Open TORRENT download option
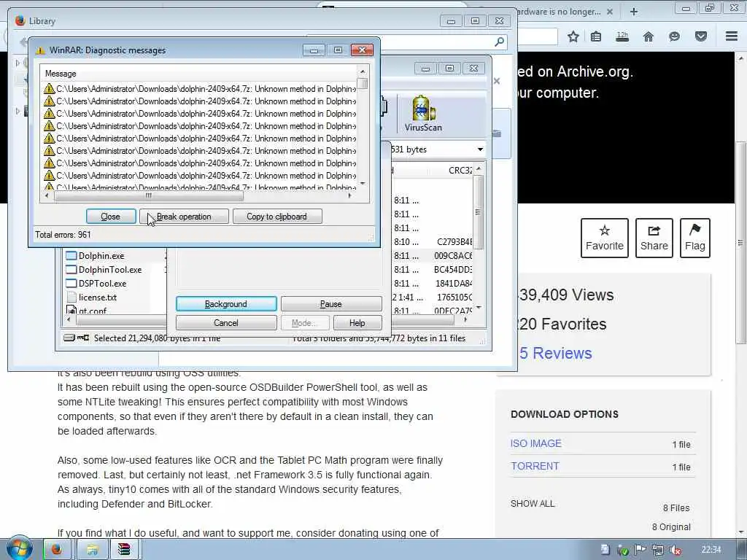Viewport: 747px width, 560px height. coord(535,466)
